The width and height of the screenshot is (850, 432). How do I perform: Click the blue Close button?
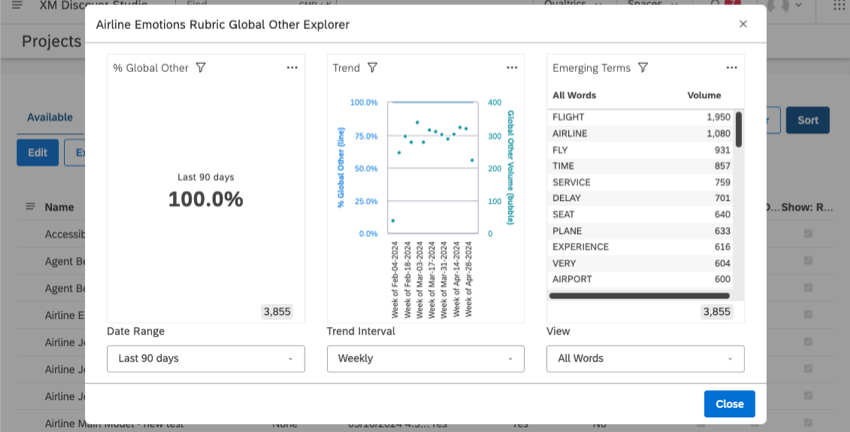(729, 404)
